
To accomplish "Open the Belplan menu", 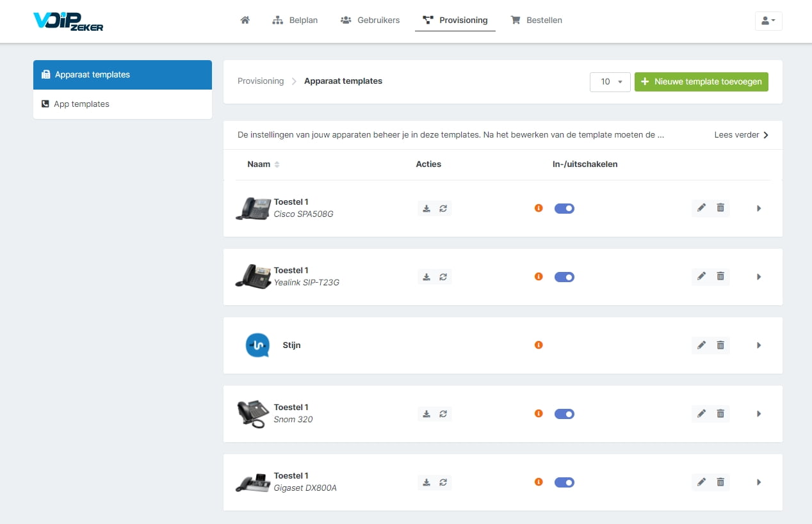I will (x=295, y=20).
